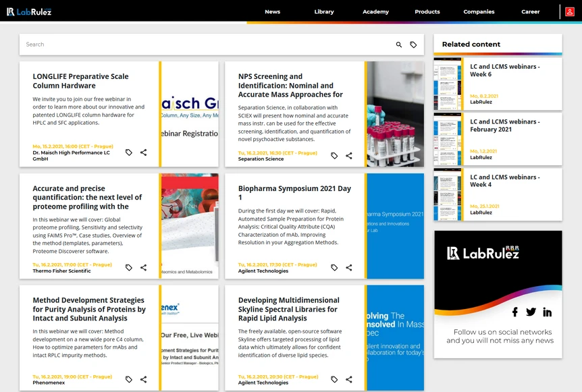Open LC and LCMS webinars - February 2021

[505, 125]
